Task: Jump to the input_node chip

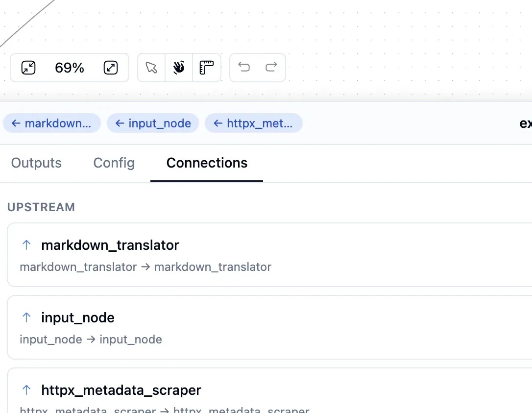Action: [153, 123]
